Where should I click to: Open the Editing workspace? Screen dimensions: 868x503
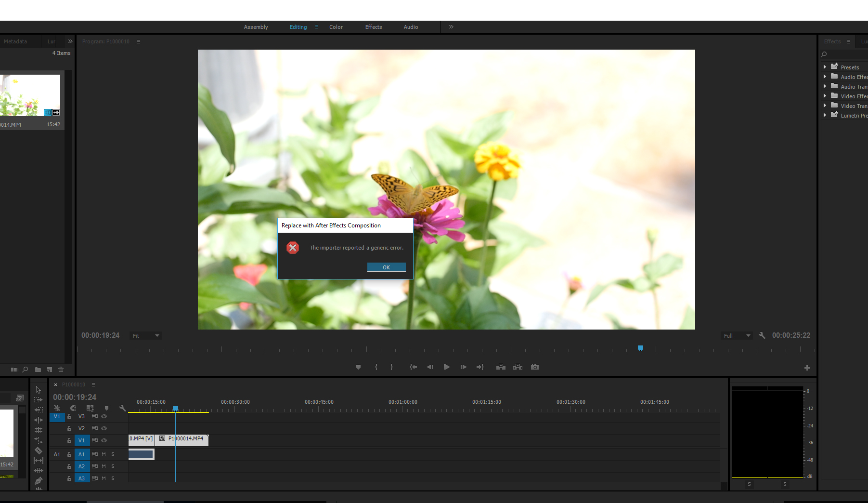(x=298, y=27)
